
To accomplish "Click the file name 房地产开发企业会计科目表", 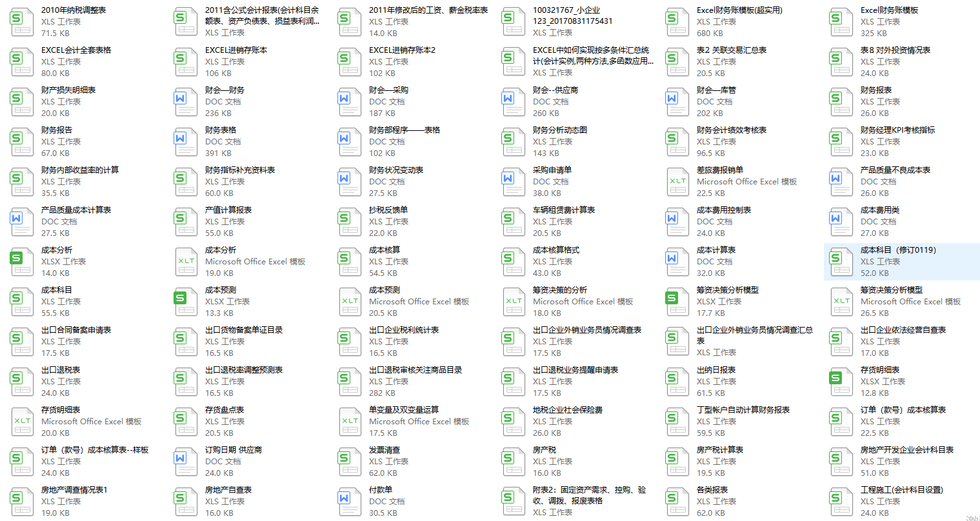I will click(x=907, y=450).
